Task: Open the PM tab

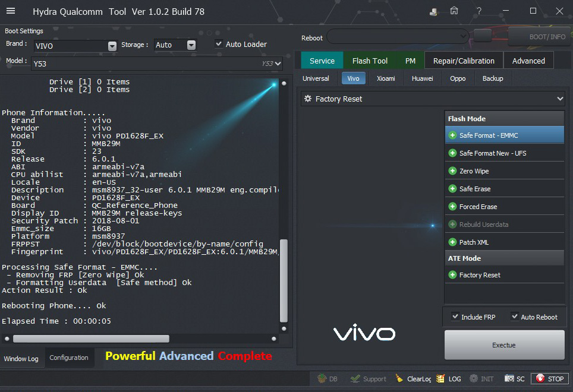Action: pyautogui.click(x=410, y=61)
